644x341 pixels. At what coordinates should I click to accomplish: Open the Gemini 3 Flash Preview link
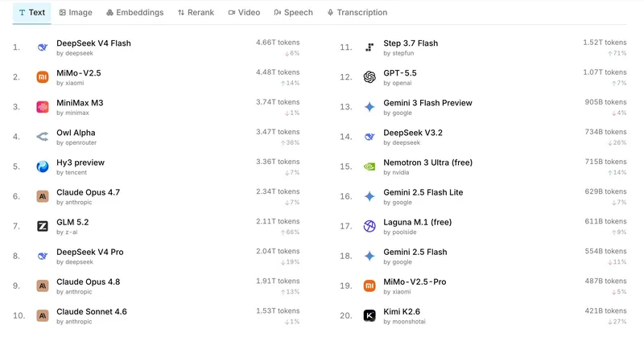[427, 103]
